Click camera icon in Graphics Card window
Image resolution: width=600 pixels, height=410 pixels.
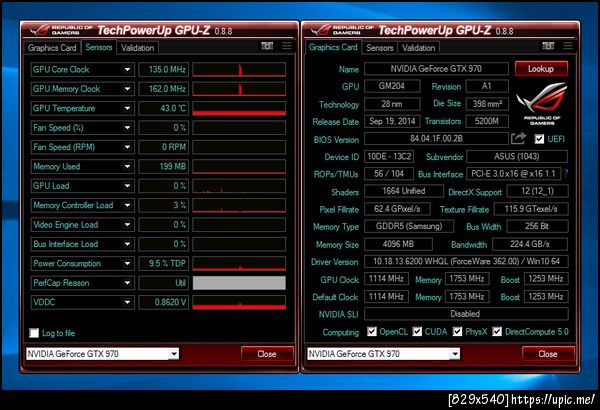[x=548, y=46]
